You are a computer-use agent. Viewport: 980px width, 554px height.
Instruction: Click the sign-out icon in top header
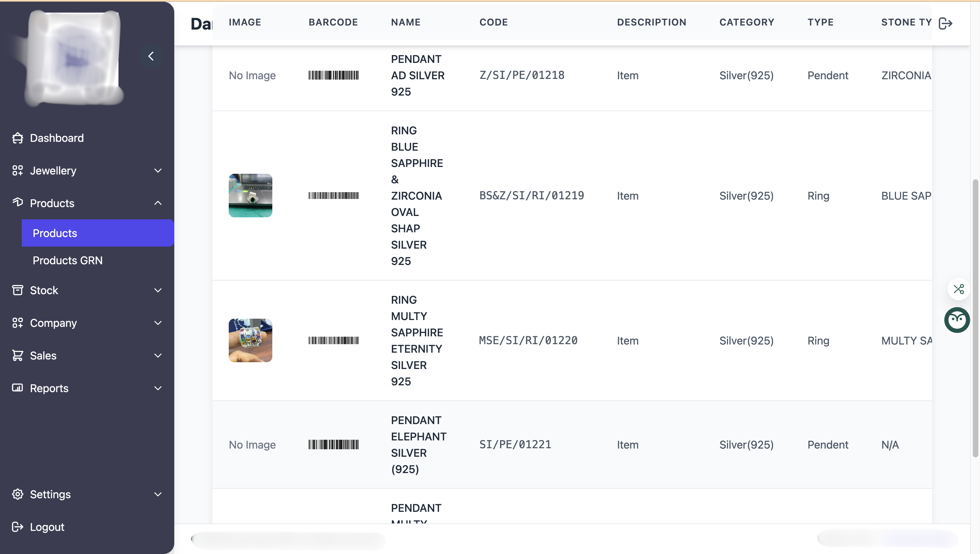tap(945, 23)
